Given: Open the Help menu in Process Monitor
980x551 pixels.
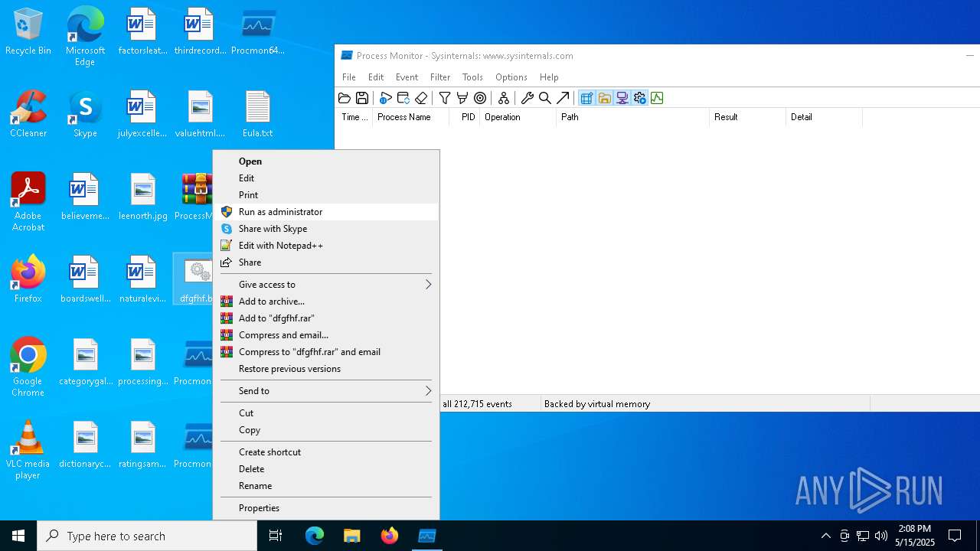Looking at the screenshot, I should [549, 77].
